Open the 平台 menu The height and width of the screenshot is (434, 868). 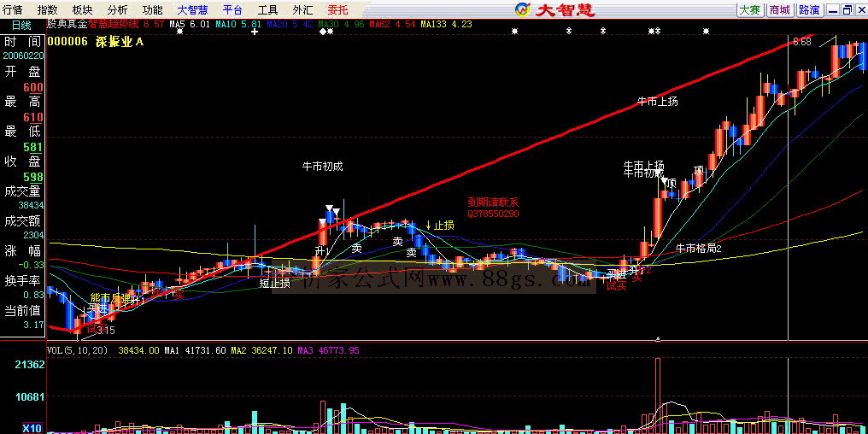coord(232,9)
